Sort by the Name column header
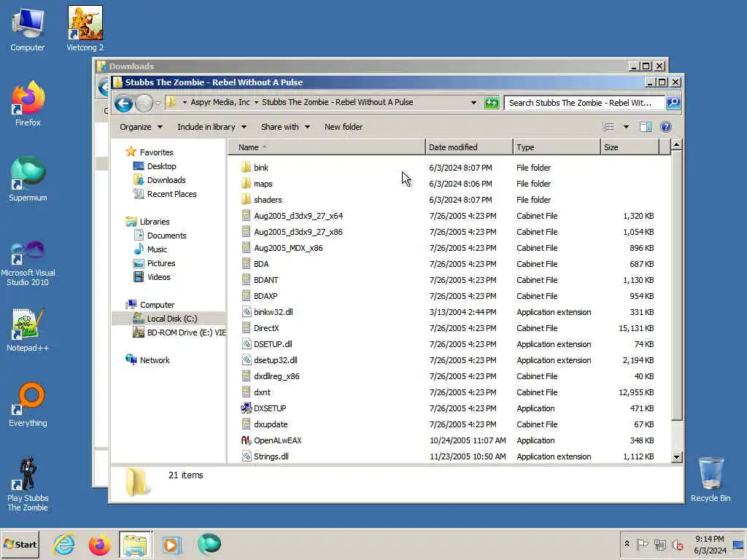Image resolution: width=747 pixels, height=560 pixels. [x=327, y=147]
